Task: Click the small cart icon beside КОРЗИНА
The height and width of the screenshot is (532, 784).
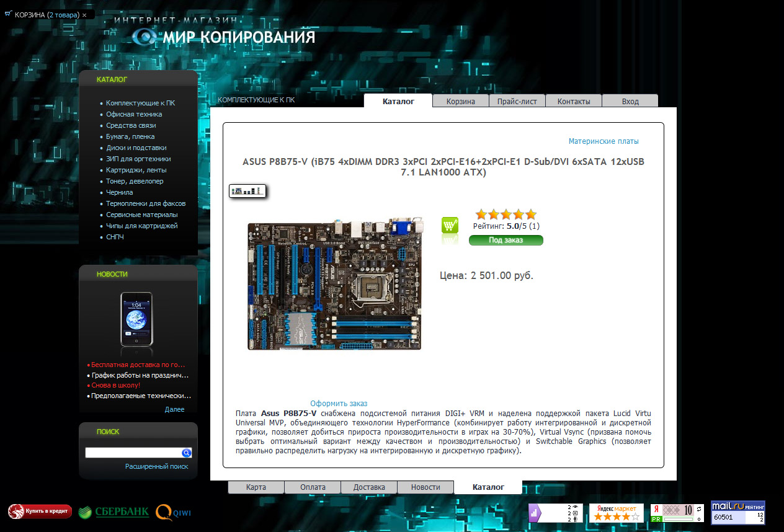Action: pos(8,14)
